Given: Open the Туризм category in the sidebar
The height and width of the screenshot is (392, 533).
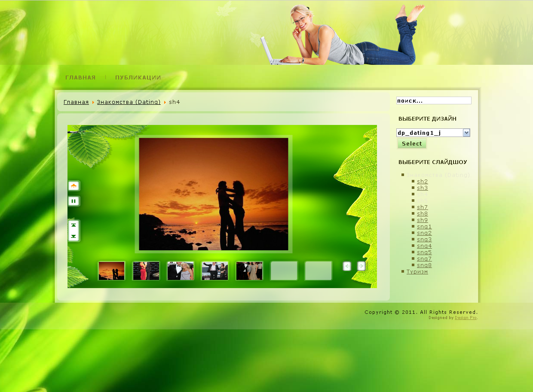Looking at the screenshot, I should [417, 272].
